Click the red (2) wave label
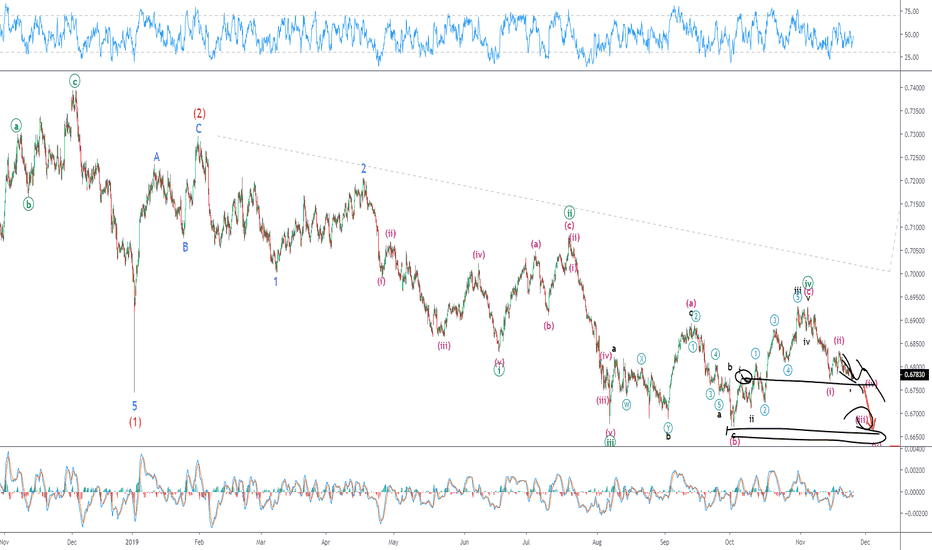 tap(199, 113)
